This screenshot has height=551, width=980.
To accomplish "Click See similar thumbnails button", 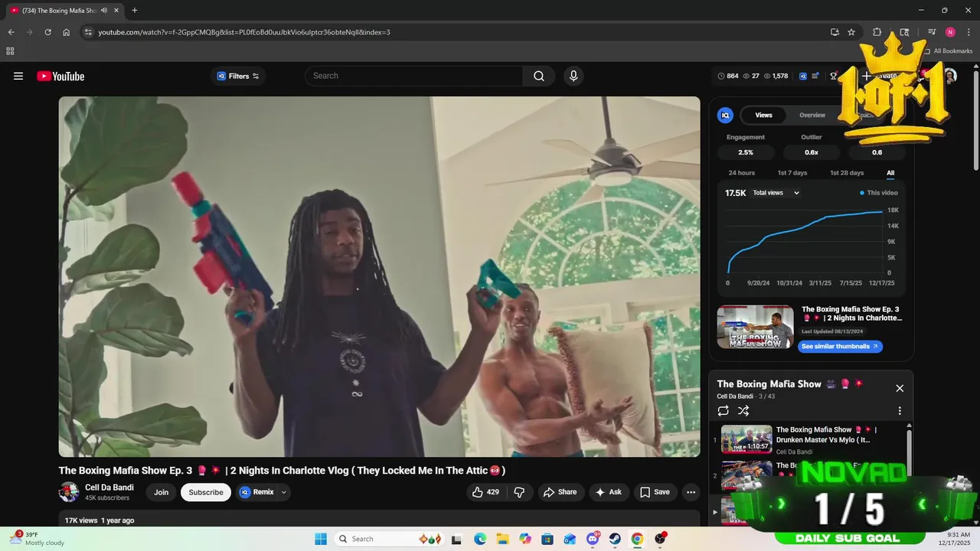I will 840,346.
